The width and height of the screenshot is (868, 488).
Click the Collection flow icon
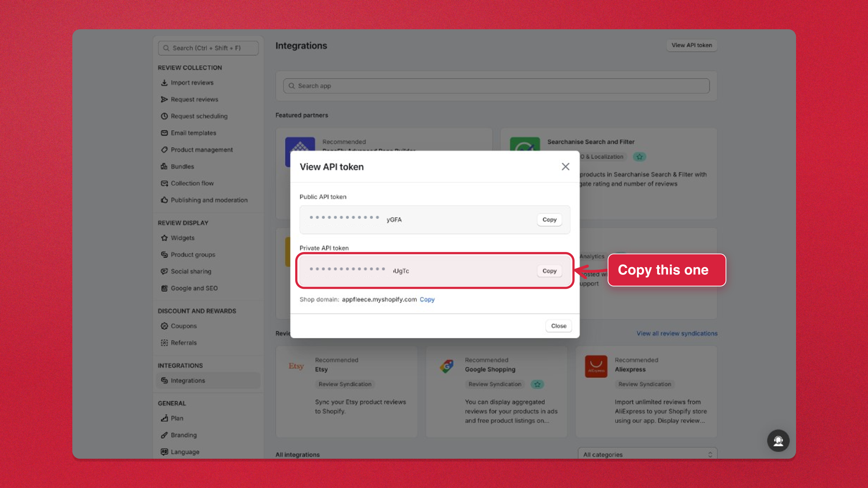pos(164,183)
